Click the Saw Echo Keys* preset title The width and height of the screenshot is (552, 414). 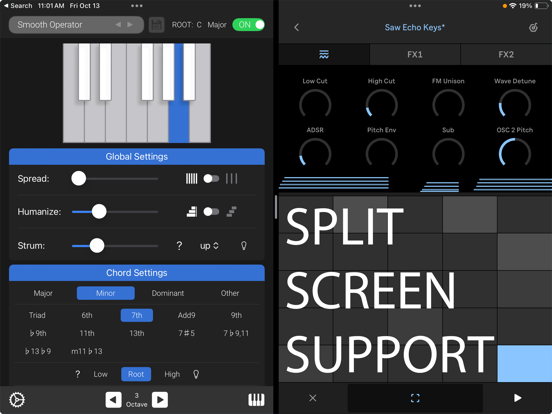[x=415, y=27]
